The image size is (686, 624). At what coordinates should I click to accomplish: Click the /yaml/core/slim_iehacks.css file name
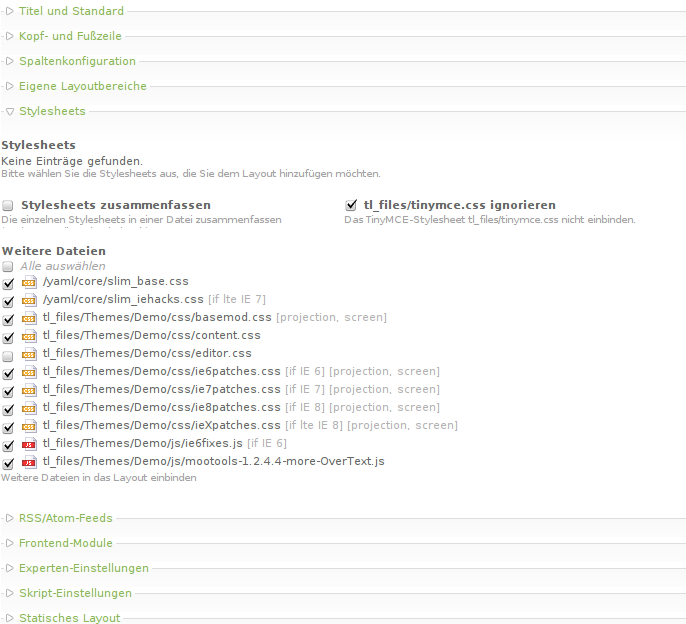pyautogui.click(x=123, y=299)
